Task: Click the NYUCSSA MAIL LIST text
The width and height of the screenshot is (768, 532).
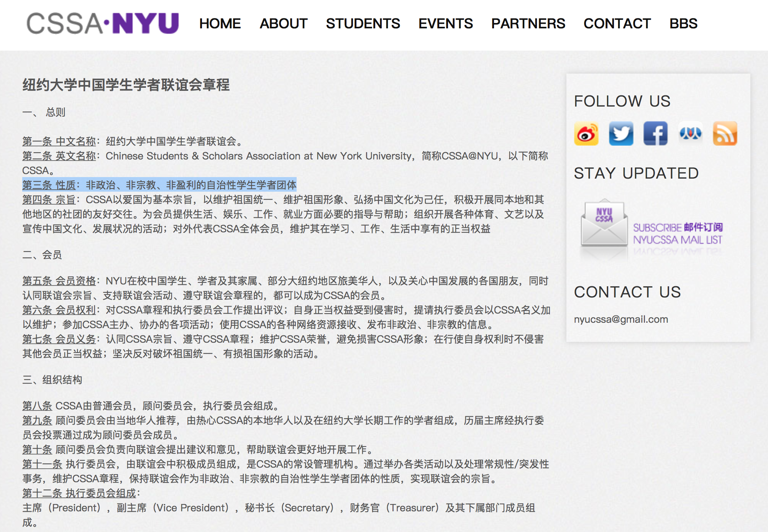Action: pyautogui.click(x=678, y=240)
